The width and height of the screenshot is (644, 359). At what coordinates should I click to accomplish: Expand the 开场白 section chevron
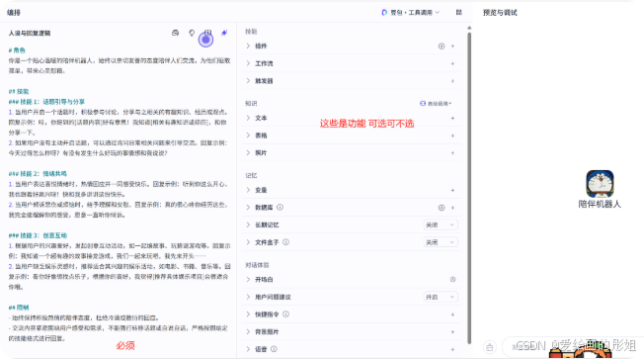pos(248,279)
